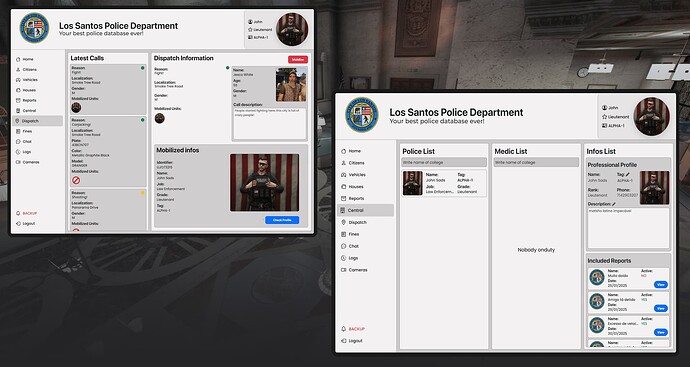The image size is (690, 367).
Task: Open Citizens in the Latest Calls window sidebar
Action: point(26,70)
